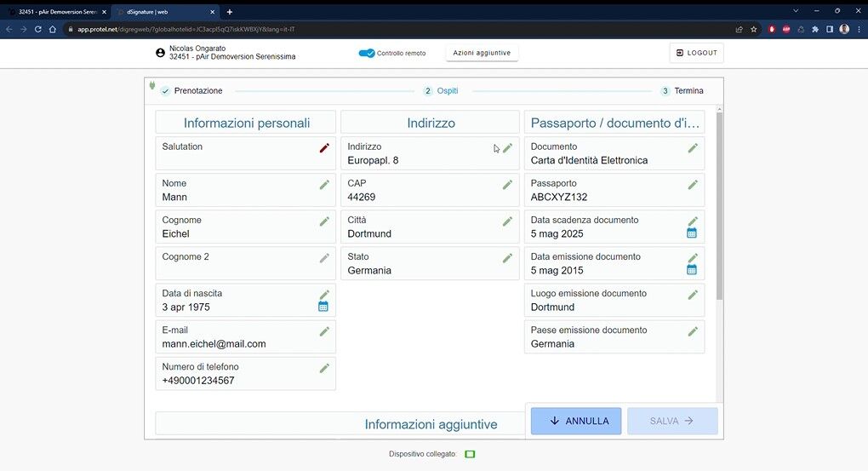
Task: Edit the Stato field showing Germania
Action: [x=507, y=258]
